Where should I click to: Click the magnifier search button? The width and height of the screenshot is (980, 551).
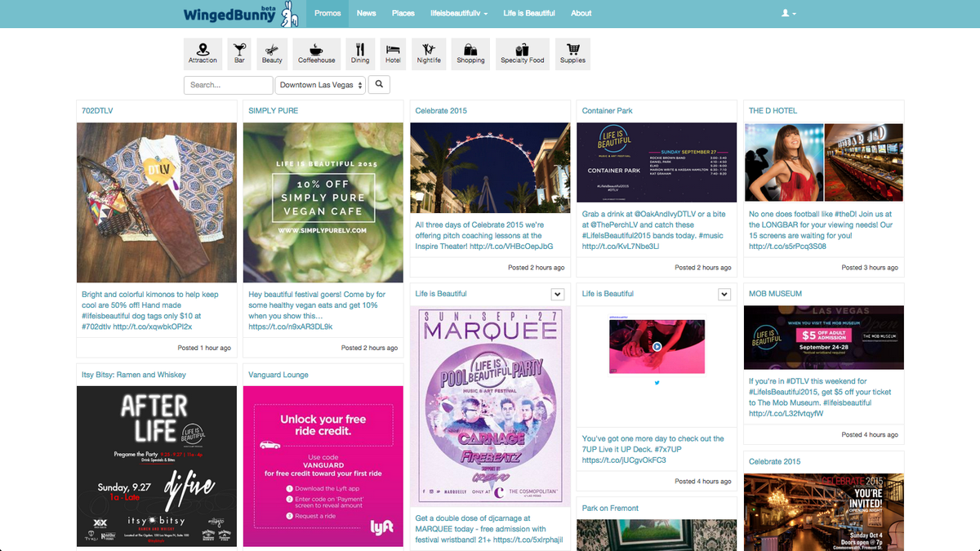click(379, 84)
